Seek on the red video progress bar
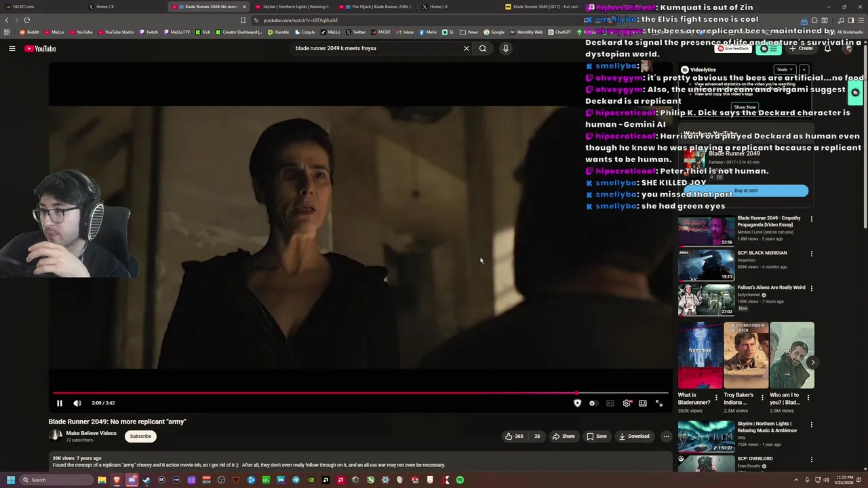Image resolution: width=868 pixels, height=488 pixels. click(x=315, y=393)
